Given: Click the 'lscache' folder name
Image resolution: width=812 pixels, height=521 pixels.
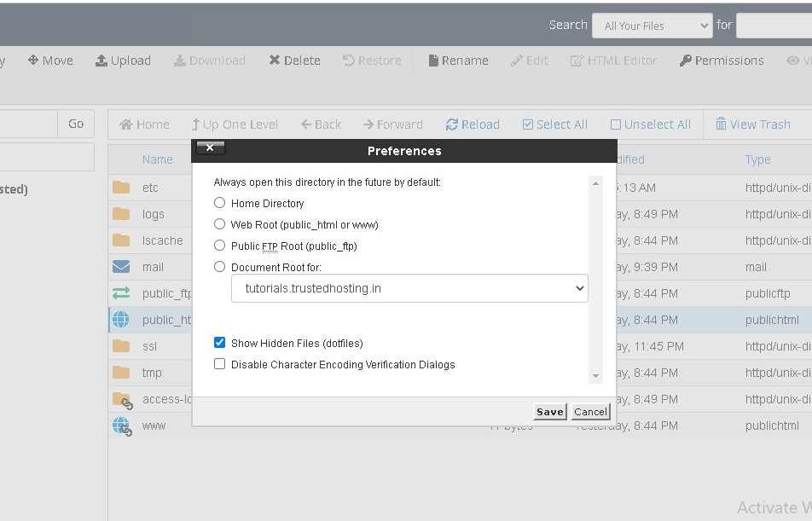Looking at the screenshot, I should tap(163, 240).
